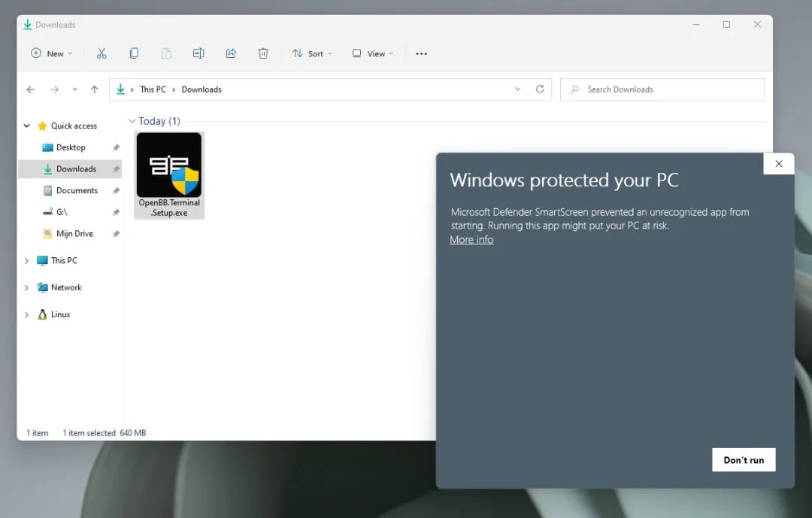Expand the This PC node
Viewport: 812px width, 518px height.
click(x=26, y=261)
